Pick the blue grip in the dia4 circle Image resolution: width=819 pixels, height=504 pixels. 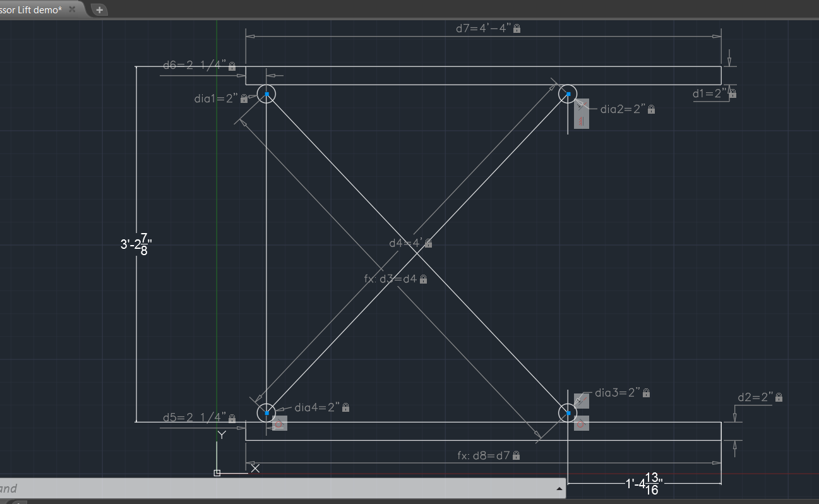[x=266, y=414]
